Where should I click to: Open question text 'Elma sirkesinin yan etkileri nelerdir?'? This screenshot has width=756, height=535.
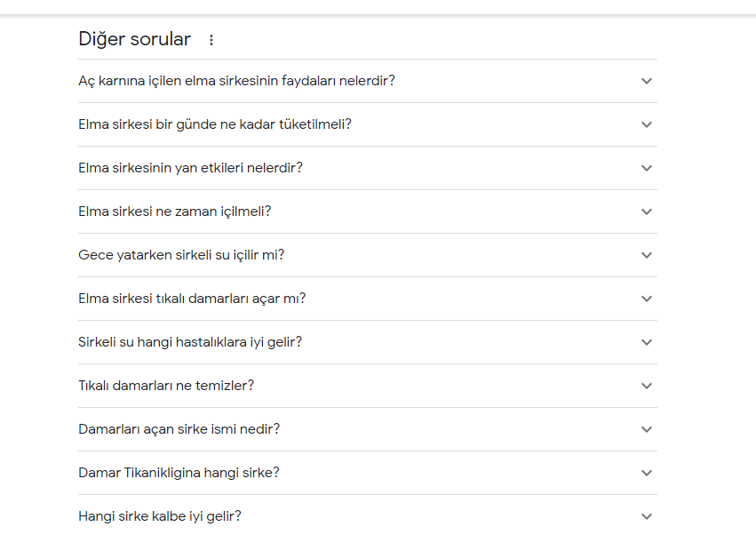click(x=190, y=168)
